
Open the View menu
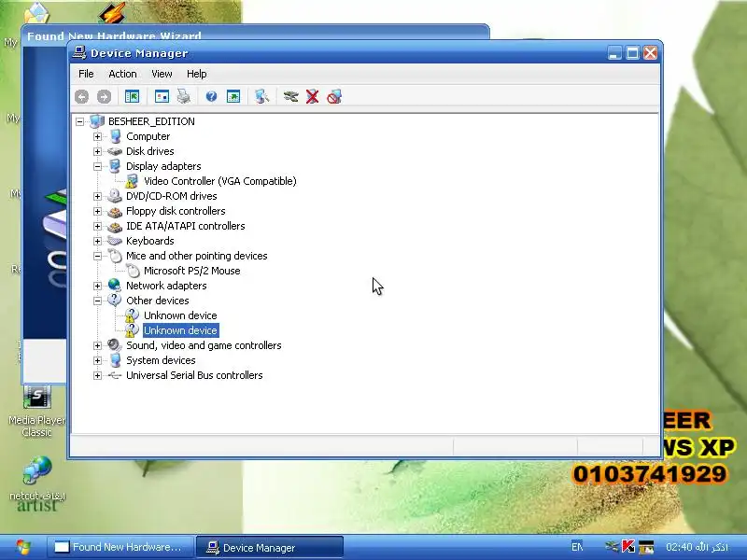click(x=162, y=74)
